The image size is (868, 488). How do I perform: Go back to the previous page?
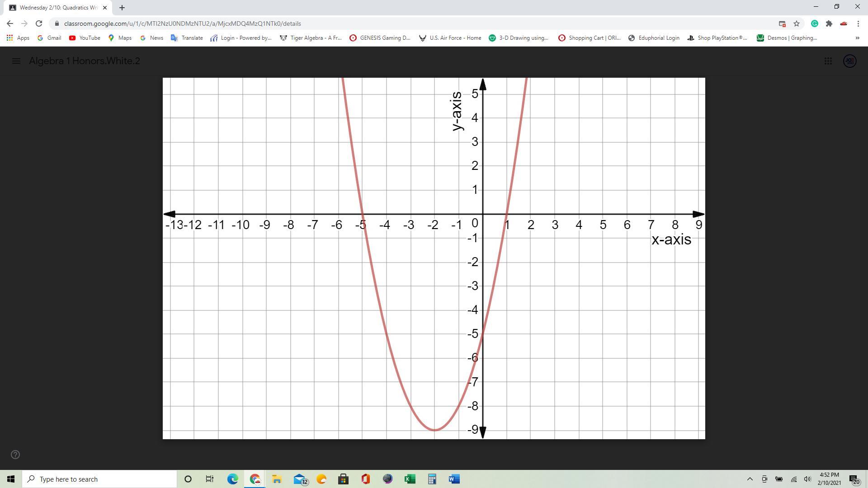(10, 23)
